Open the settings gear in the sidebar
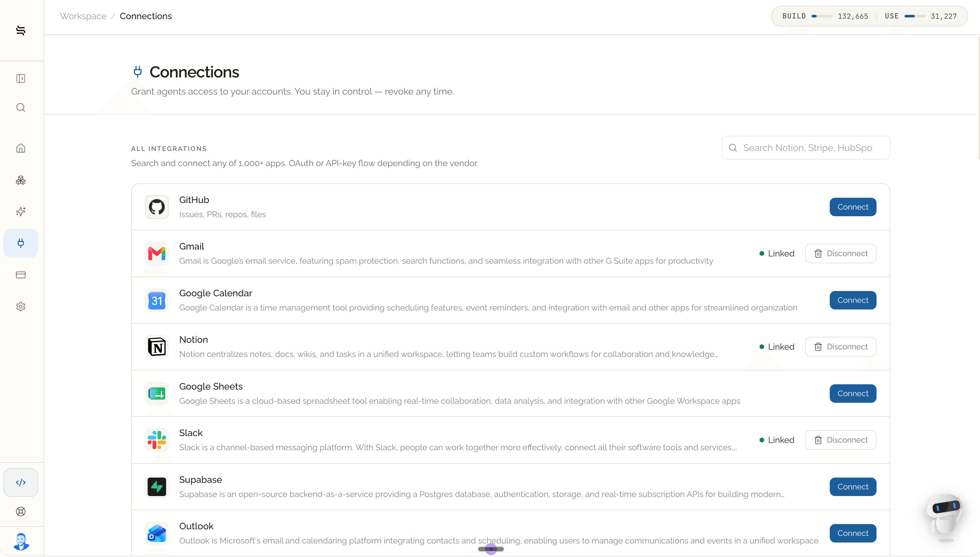This screenshot has height=557, width=980. point(21,307)
